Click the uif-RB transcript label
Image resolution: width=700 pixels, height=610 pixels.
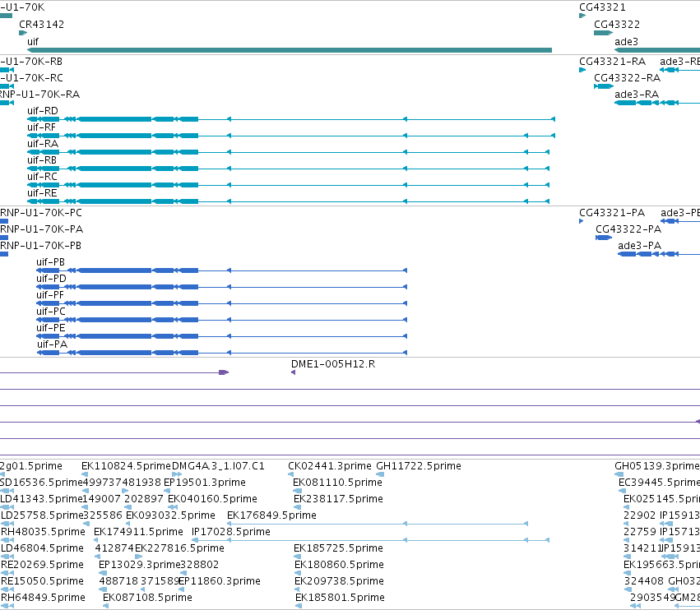[42, 160]
